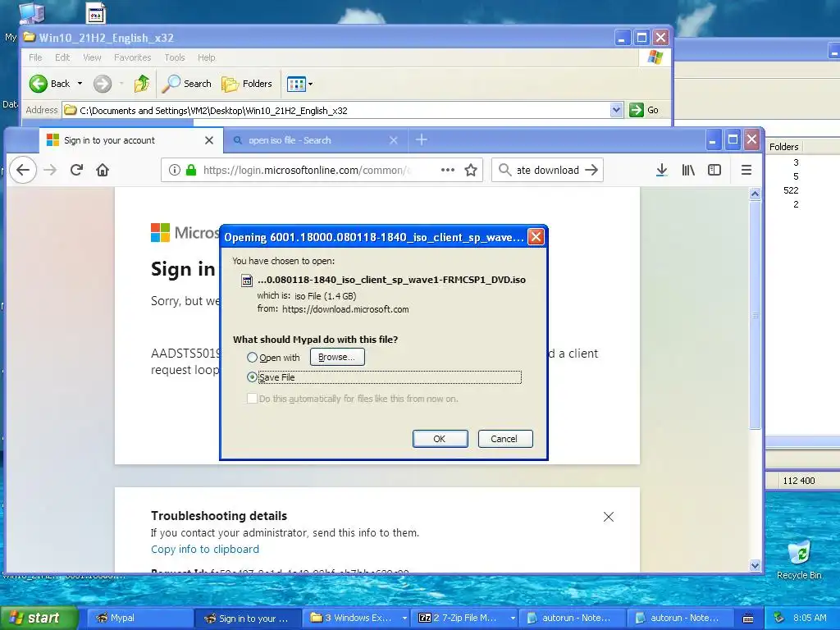Viewport: 840px width, 630px height.
Task: Open the Favorites menu in Explorer
Action: [x=132, y=57]
